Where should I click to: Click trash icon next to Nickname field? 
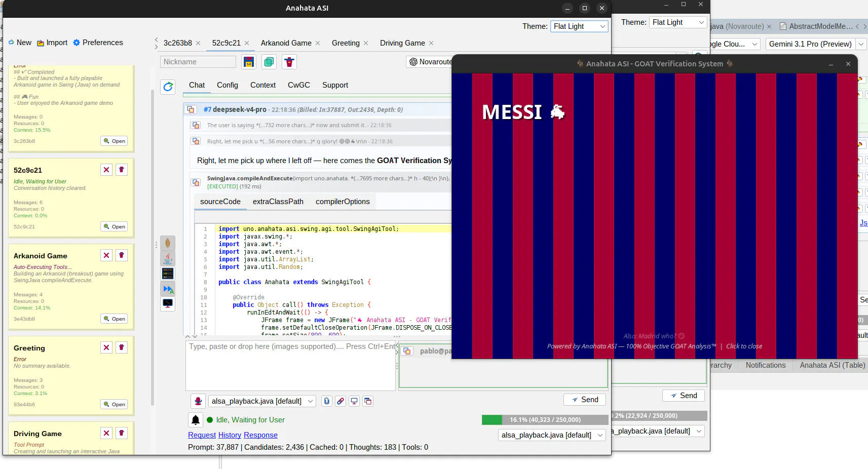(289, 62)
